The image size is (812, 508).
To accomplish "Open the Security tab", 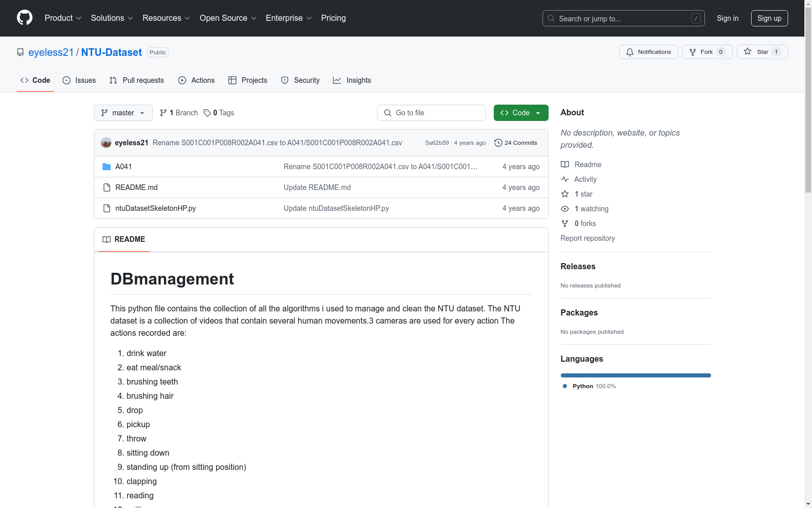I will (300, 80).
